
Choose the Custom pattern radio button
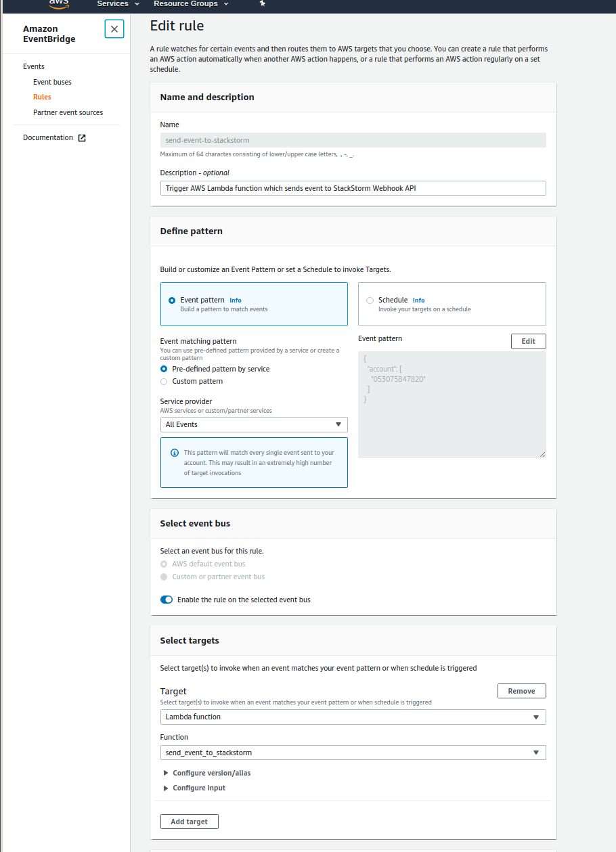(164, 382)
